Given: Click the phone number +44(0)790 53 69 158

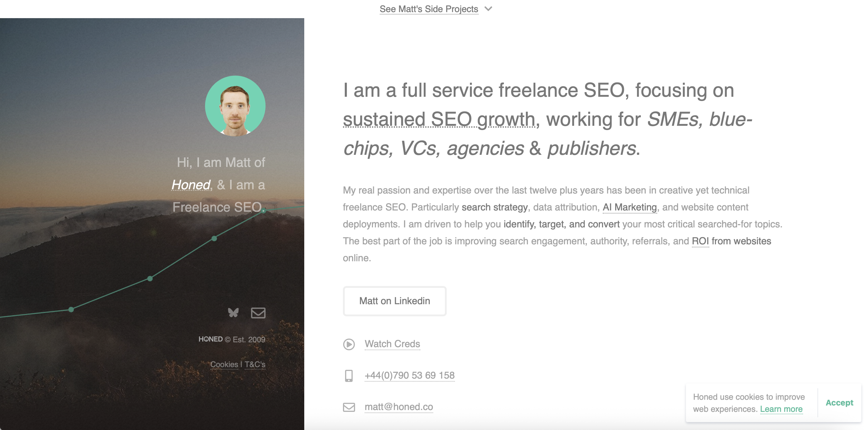Looking at the screenshot, I should pyautogui.click(x=410, y=375).
